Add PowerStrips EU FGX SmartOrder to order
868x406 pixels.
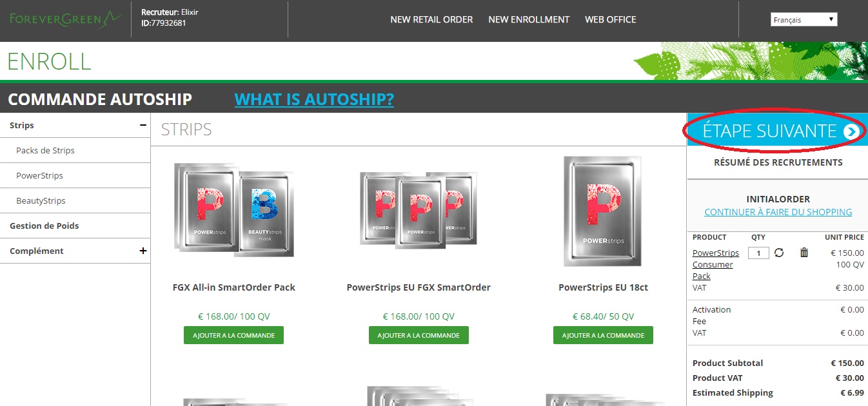click(419, 335)
